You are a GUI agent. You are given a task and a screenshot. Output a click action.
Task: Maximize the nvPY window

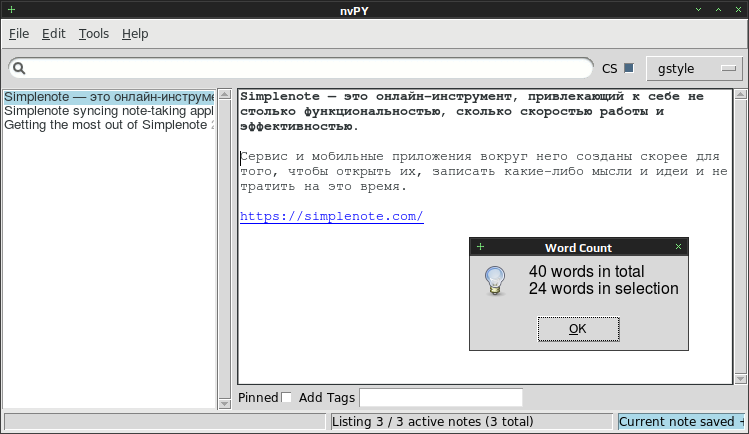coord(718,10)
